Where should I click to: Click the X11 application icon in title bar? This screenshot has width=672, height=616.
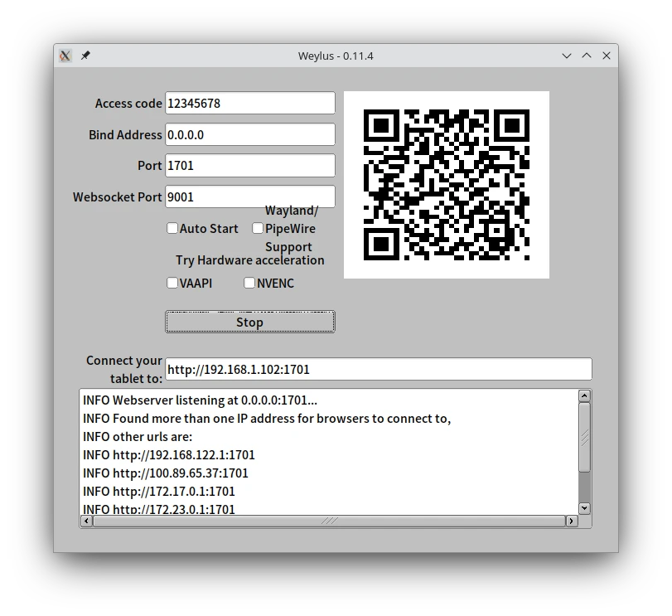(65, 56)
